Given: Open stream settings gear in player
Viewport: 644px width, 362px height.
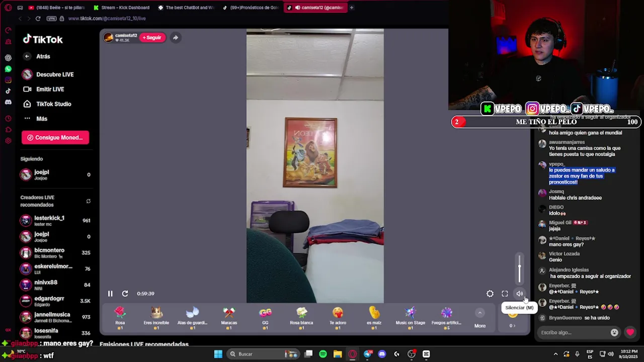Looking at the screenshot, I should coord(490,294).
